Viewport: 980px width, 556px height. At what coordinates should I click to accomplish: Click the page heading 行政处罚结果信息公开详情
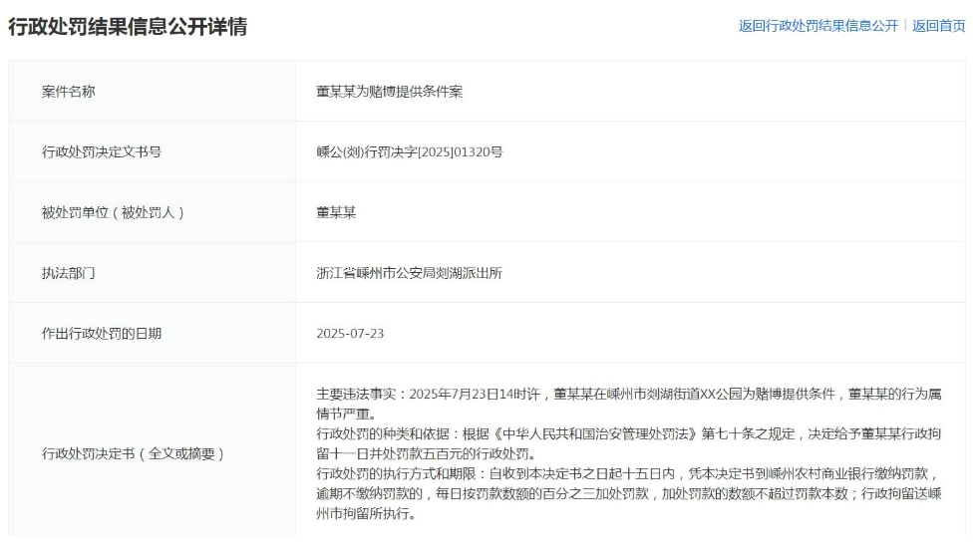tap(128, 27)
